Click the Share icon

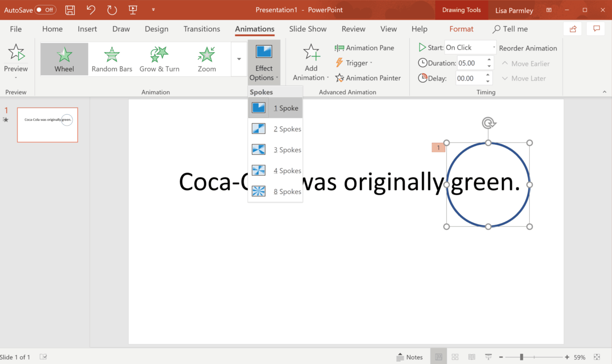click(573, 29)
